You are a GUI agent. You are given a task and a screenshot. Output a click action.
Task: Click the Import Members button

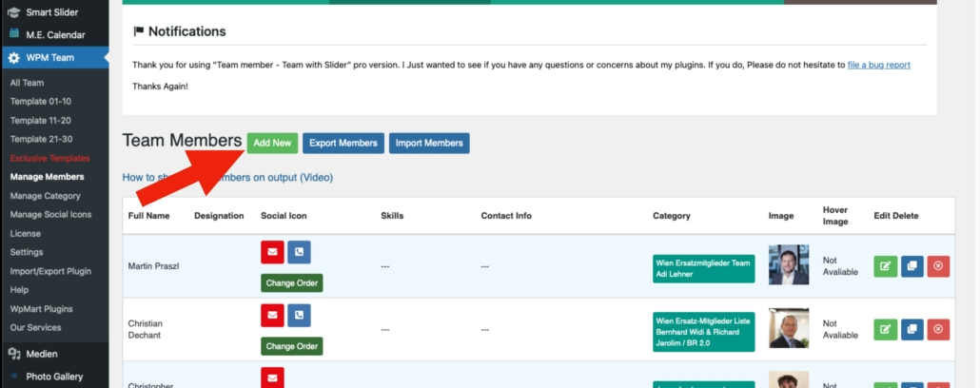coord(429,144)
